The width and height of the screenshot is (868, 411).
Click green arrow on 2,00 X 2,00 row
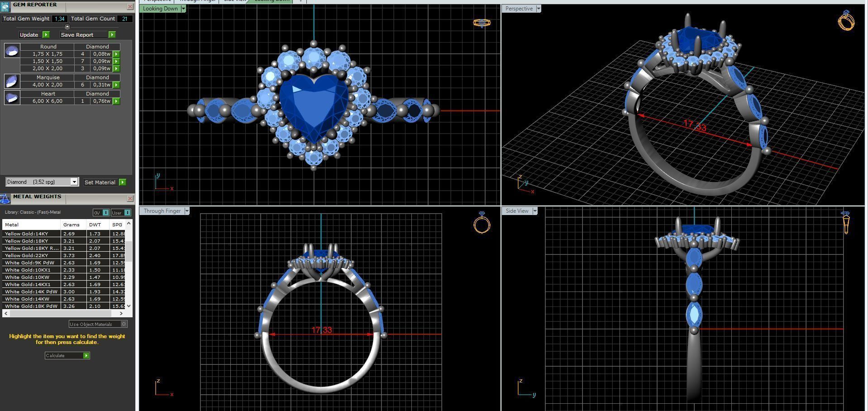(116, 68)
